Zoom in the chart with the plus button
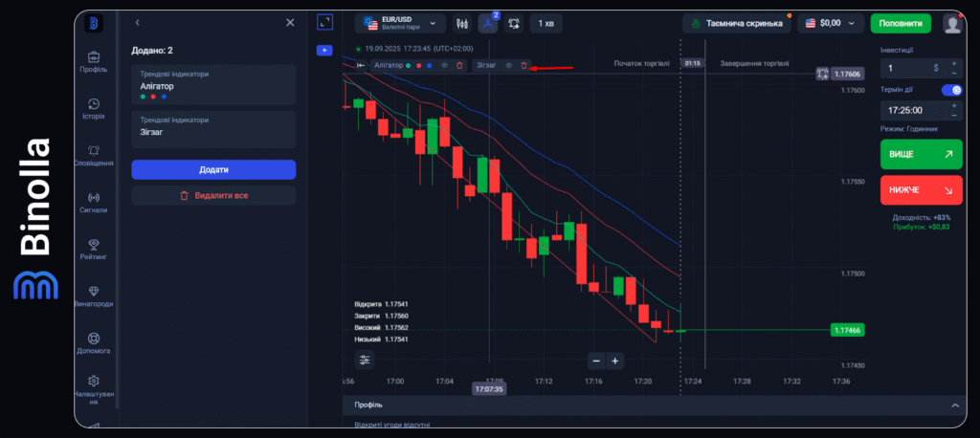 coord(615,361)
